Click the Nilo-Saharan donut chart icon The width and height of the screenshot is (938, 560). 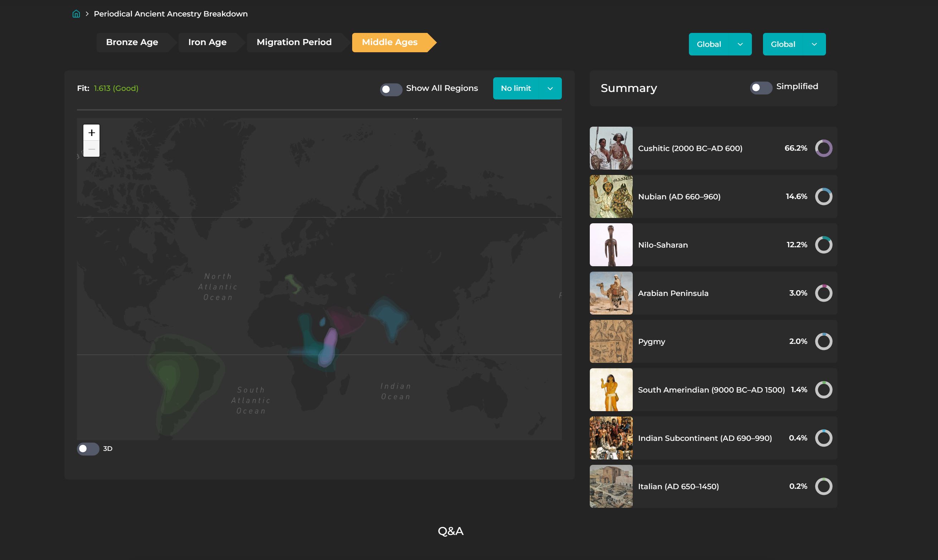tap(823, 245)
